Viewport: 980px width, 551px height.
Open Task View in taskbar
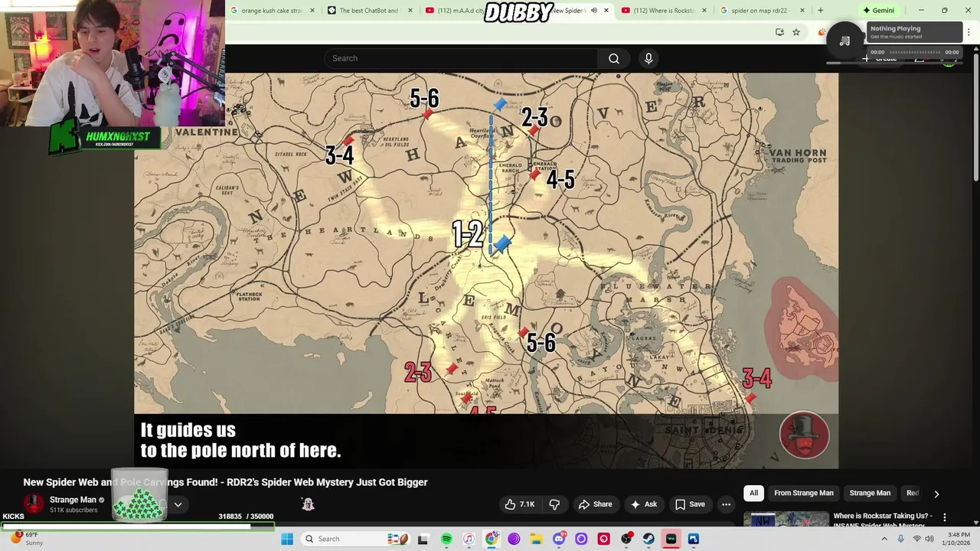[423, 539]
